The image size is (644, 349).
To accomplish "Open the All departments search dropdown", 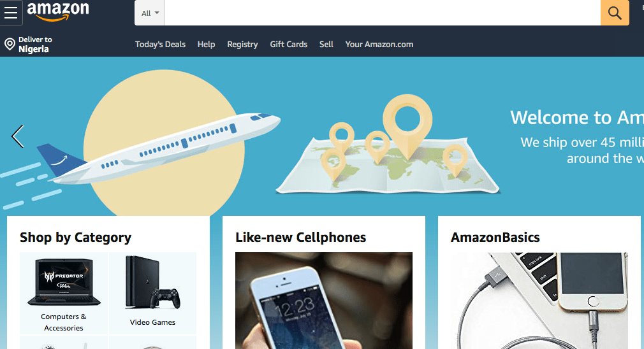I will pyautogui.click(x=150, y=13).
